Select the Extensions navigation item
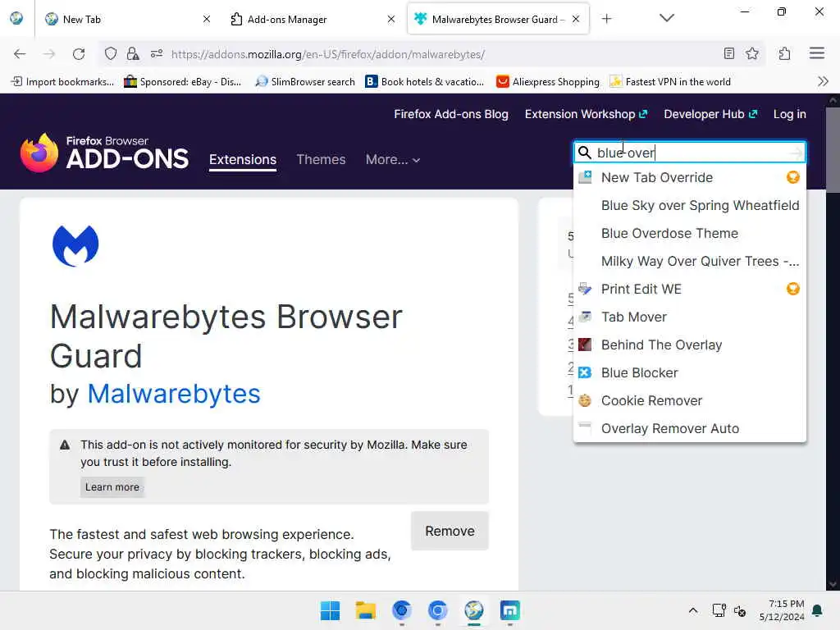Image resolution: width=840 pixels, height=630 pixels. (x=243, y=160)
